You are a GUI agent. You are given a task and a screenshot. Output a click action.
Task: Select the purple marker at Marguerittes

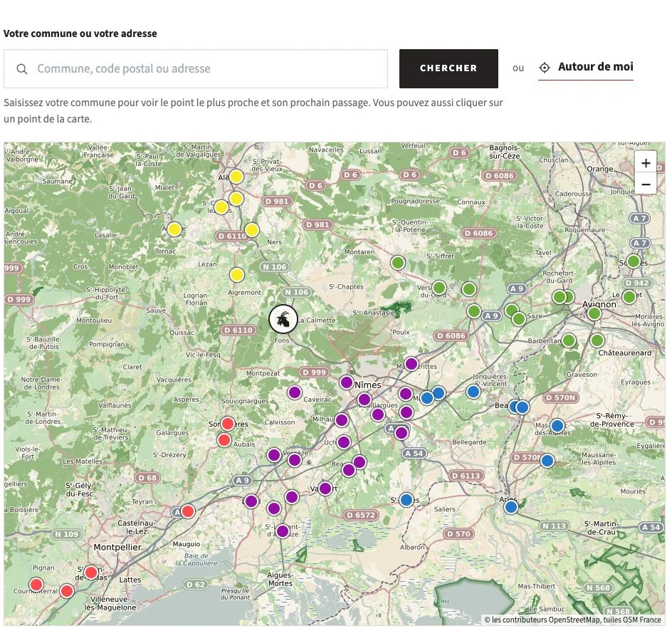(x=411, y=364)
